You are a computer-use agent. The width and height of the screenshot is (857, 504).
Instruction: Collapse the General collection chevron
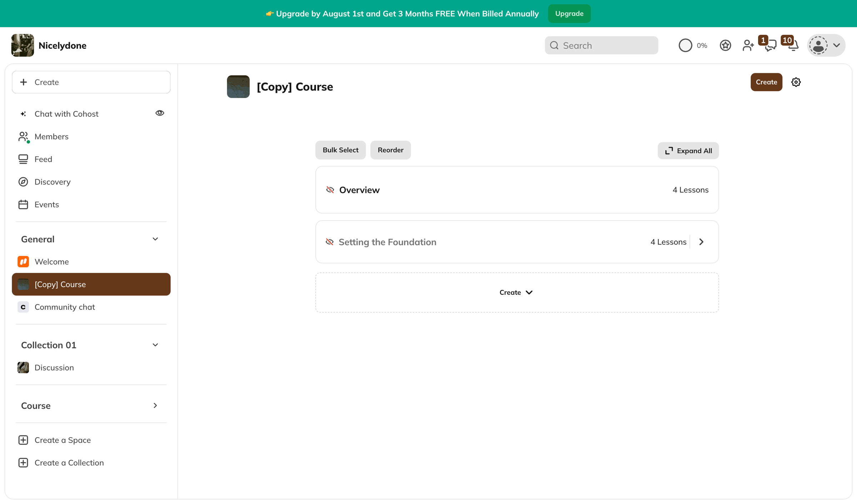[x=155, y=239]
